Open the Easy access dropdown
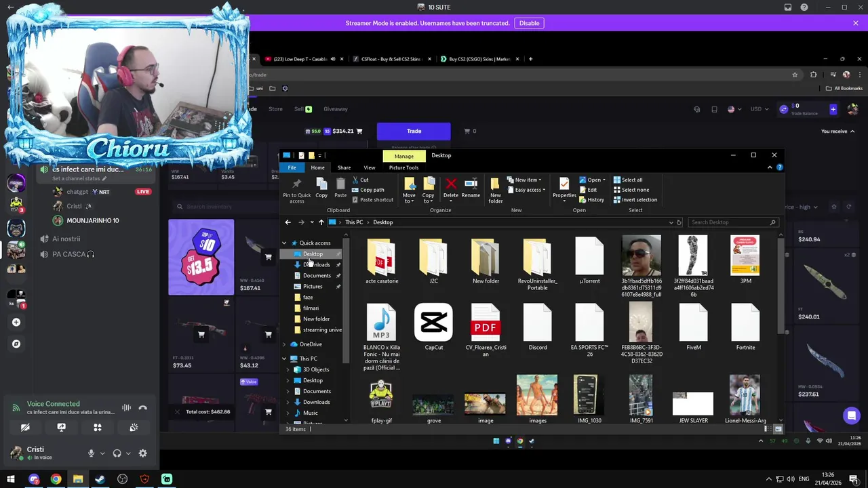The image size is (868, 488). pos(526,190)
